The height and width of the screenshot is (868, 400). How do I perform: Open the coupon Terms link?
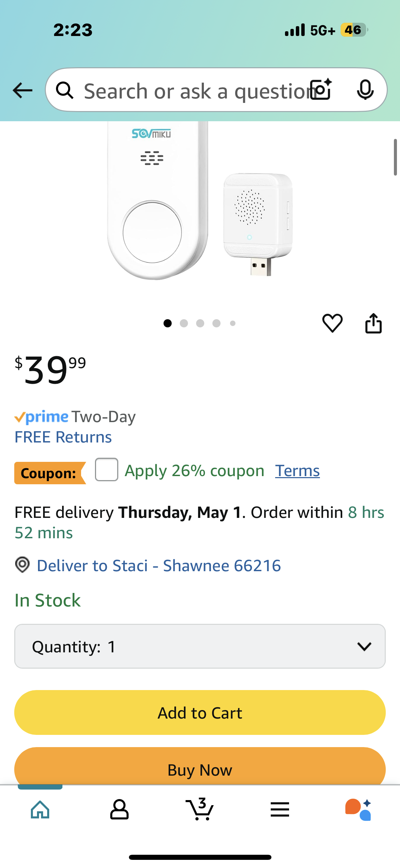(297, 471)
